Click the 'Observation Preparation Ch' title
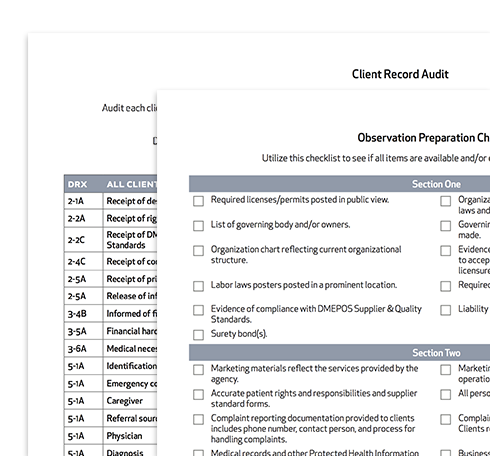This screenshot has width=490, height=456. click(x=423, y=138)
